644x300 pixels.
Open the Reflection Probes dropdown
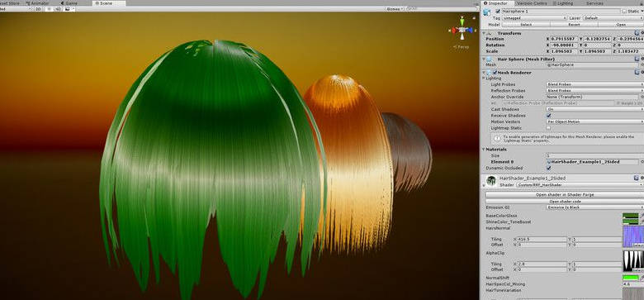coord(595,90)
